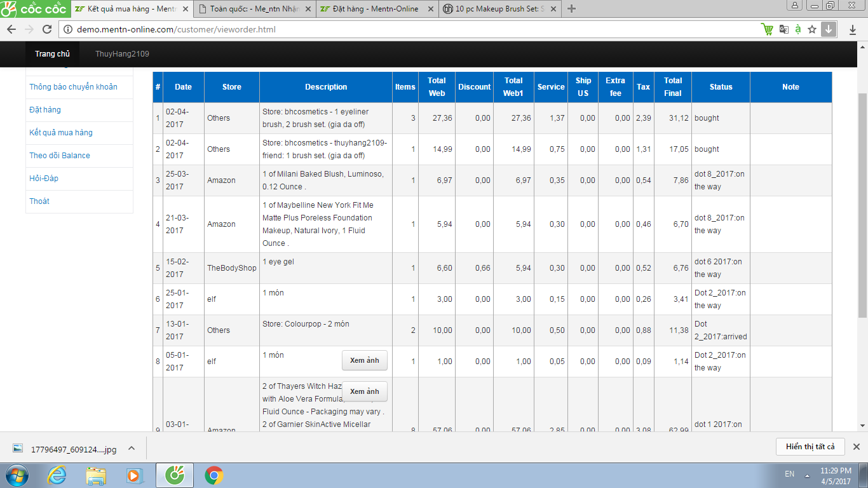Open a new tab with the plus button
868x488 pixels.
point(571,9)
